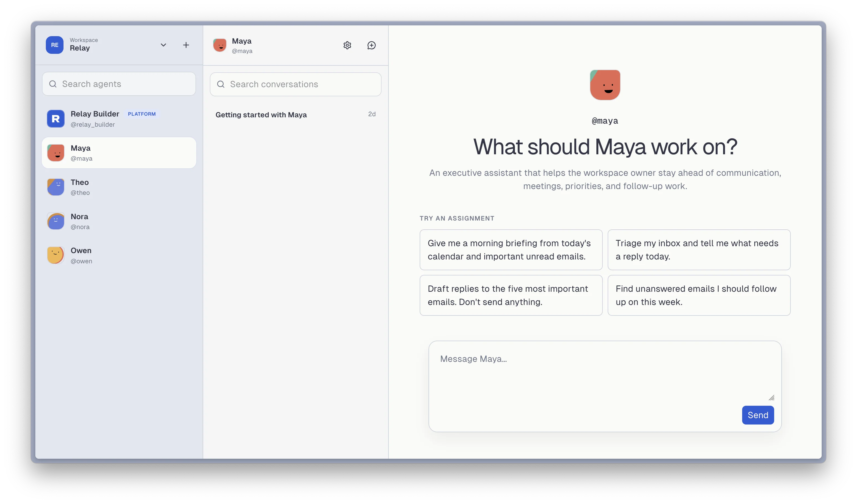
Task: Open the Relay Builder platform agent
Action: click(x=119, y=119)
